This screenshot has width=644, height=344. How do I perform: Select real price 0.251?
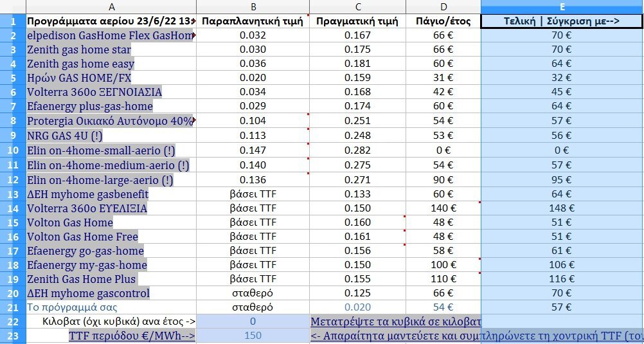(x=358, y=121)
